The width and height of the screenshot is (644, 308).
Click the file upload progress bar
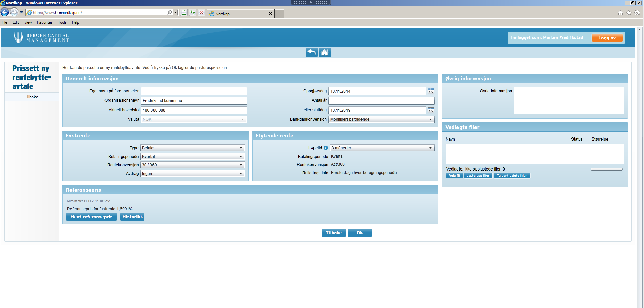(607, 169)
